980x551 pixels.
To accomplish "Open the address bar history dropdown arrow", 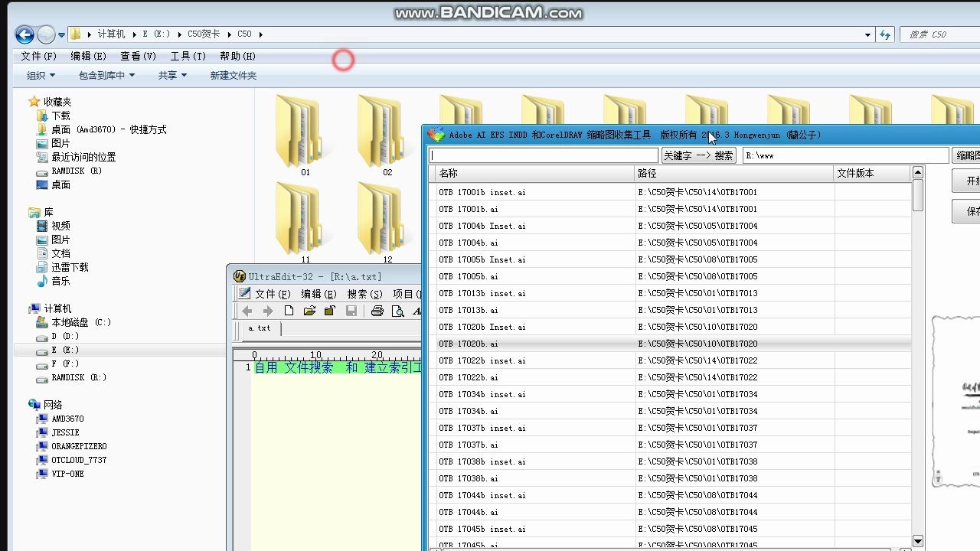I will click(x=867, y=34).
